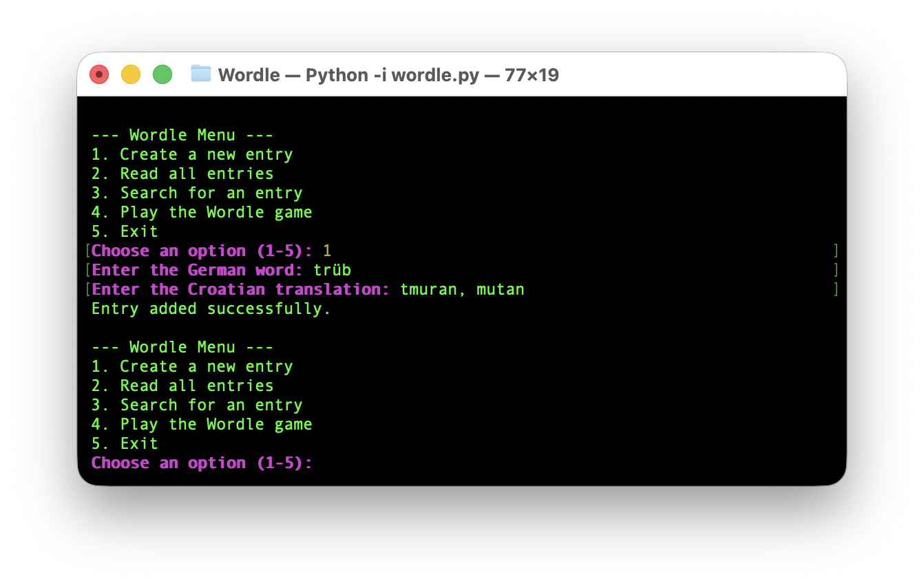The width and height of the screenshot is (924, 588).
Task: Click right bracket mark on the German word line
Action: 836,270
